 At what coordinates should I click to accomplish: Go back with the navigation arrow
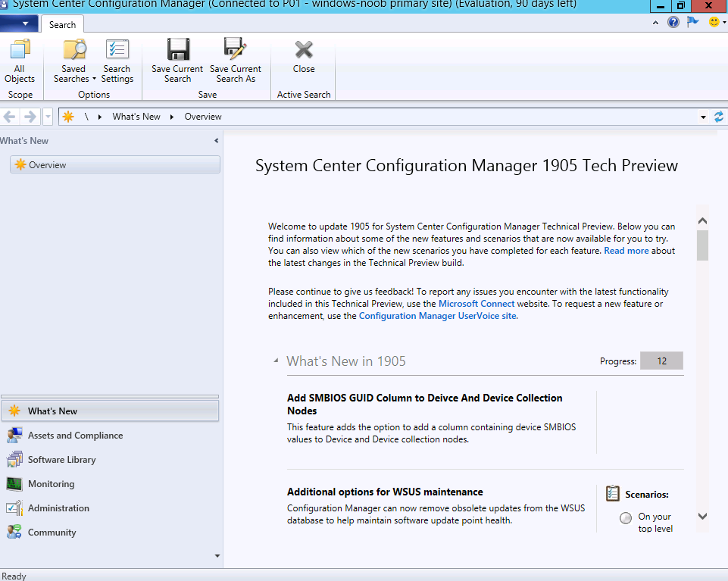point(10,117)
